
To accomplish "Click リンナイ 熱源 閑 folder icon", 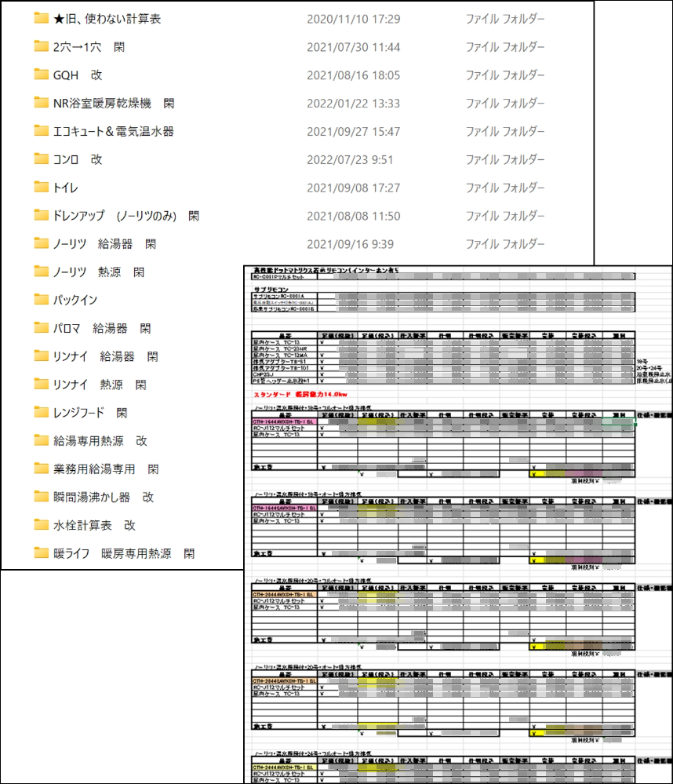I will [41, 384].
